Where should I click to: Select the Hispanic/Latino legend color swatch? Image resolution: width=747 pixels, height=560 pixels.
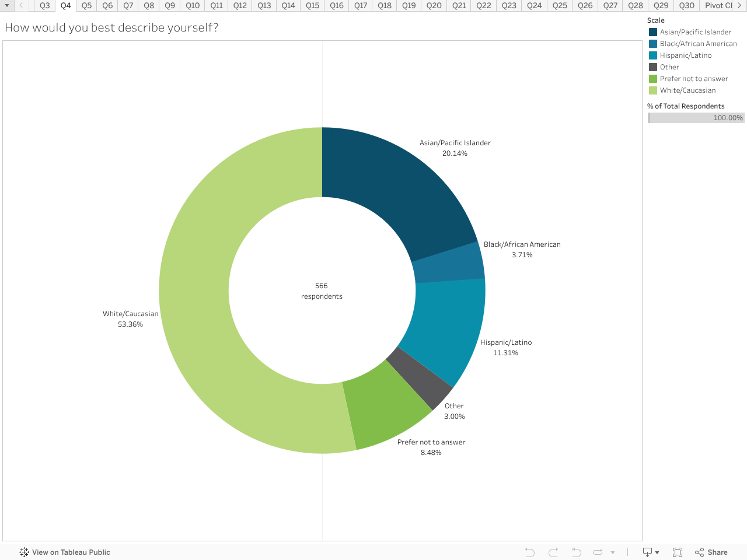pyautogui.click(x=653, y=55)
